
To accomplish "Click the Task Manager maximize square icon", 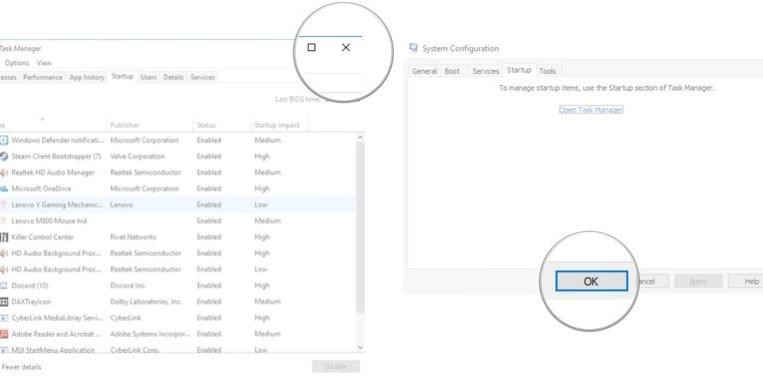I will coord(311,47).
